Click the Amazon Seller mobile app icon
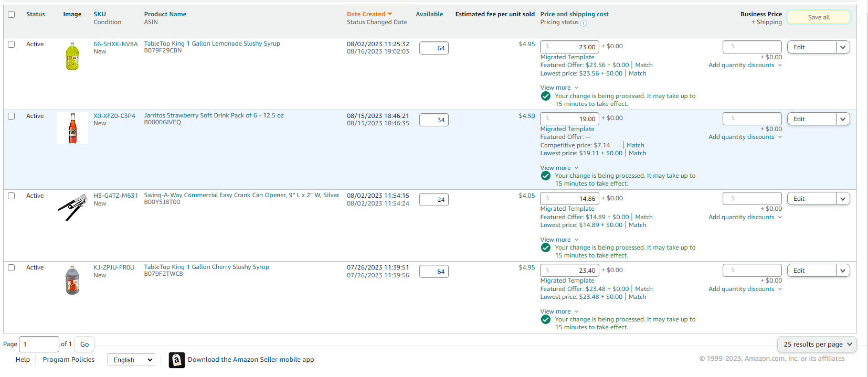The image size is (868, 377). coord(177,360)
